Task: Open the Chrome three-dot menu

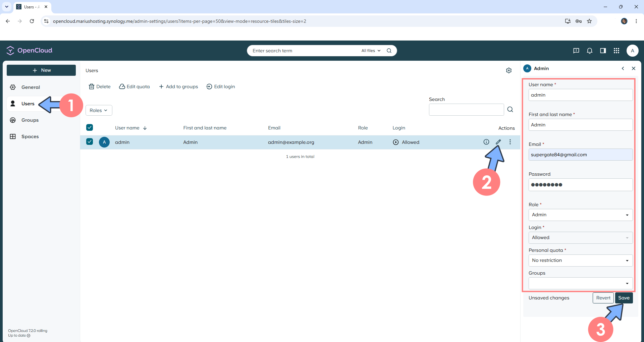Action: 636,21
